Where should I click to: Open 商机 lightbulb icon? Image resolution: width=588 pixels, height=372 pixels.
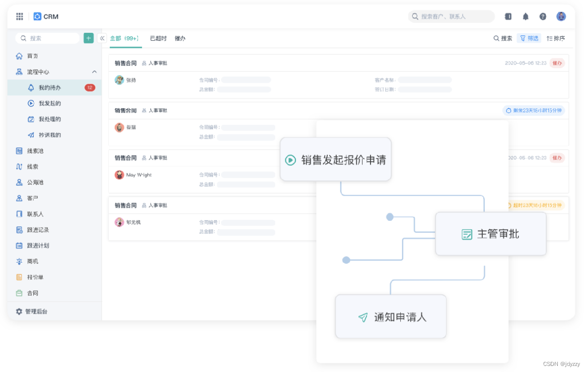[19, 261]
